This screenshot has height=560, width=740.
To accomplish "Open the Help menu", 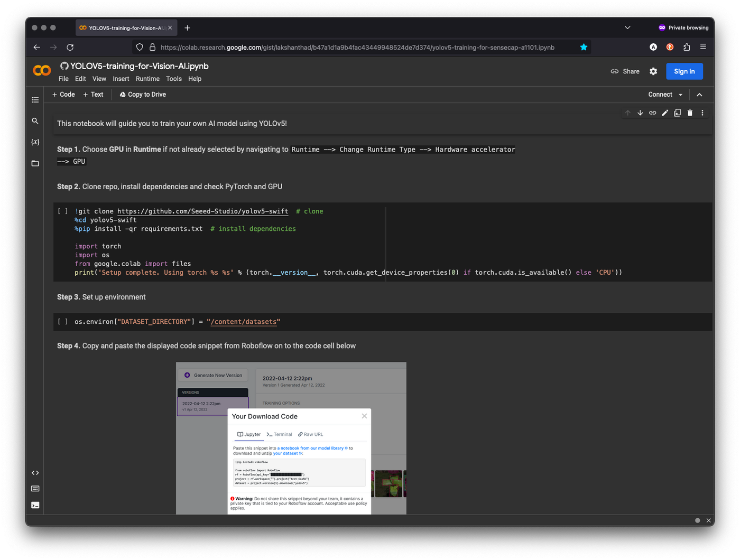I will (x=195, y=79).
